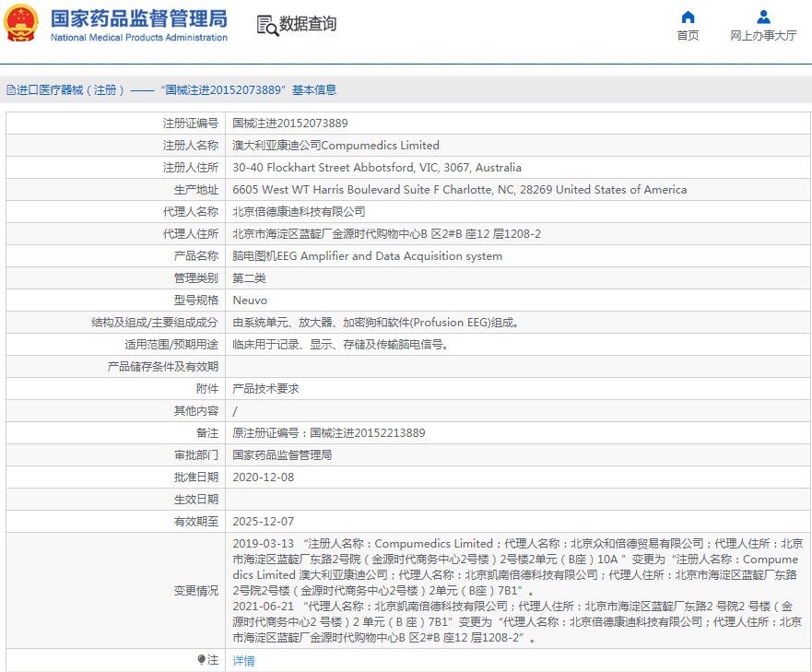Click the National Medical Products Administration subtitle
The height and width of the screenshot is (672, 812).
[x=138, y=38]
